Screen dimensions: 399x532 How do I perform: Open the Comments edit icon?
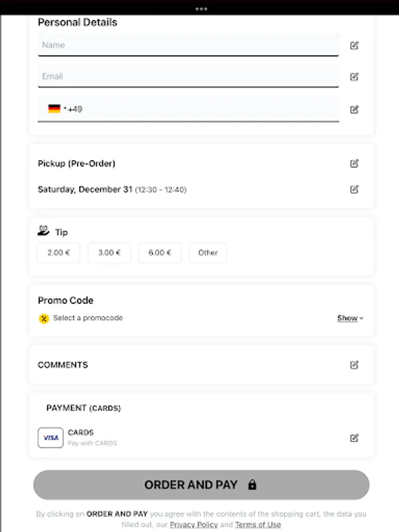(354, 365)
